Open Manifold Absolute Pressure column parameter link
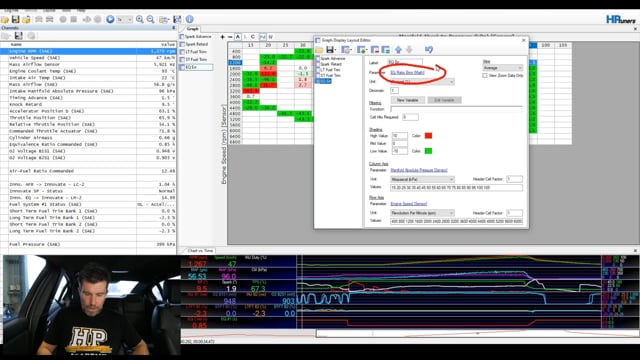Viewport: 640px width, 360px height. tap(419, 170)
